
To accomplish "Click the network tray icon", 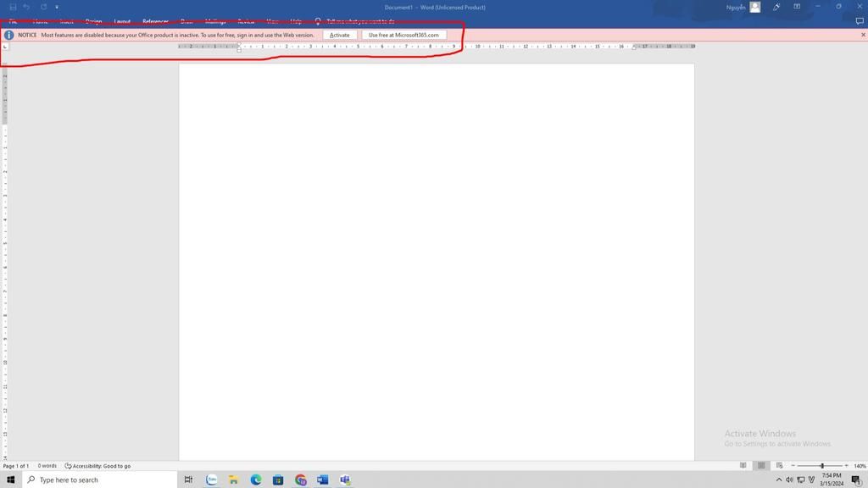I will pyautogui.click(x=800, y=480).
